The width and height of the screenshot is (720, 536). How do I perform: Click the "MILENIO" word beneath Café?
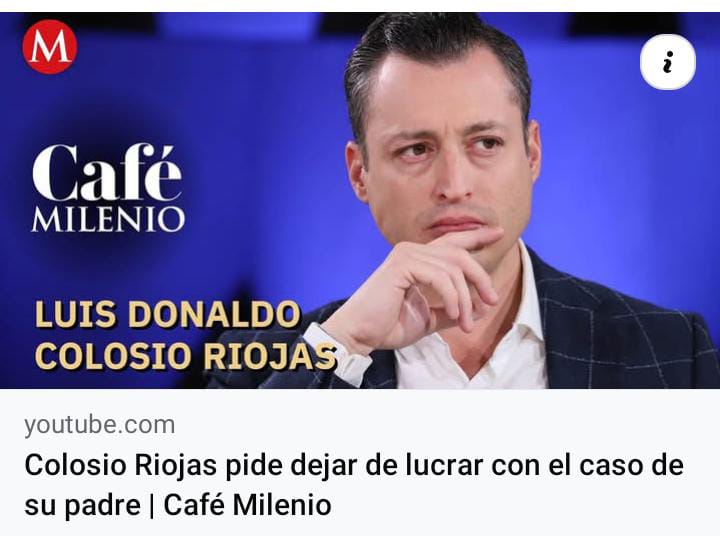(x=108, y=220)
